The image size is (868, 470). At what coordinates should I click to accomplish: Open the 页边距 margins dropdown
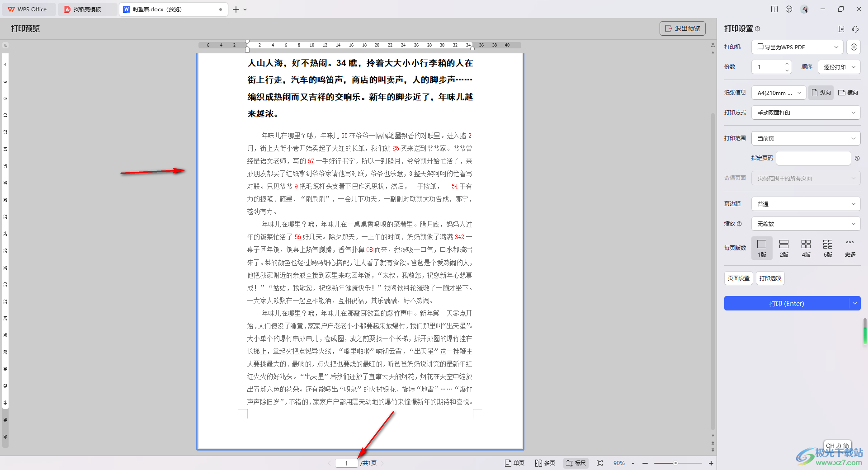point(806,204)
